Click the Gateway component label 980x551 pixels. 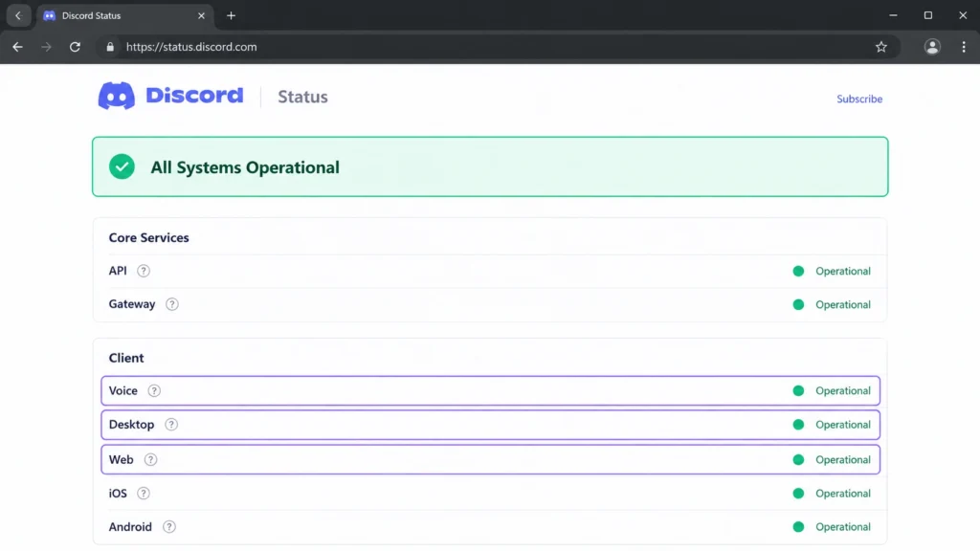(x=132, y=304)
